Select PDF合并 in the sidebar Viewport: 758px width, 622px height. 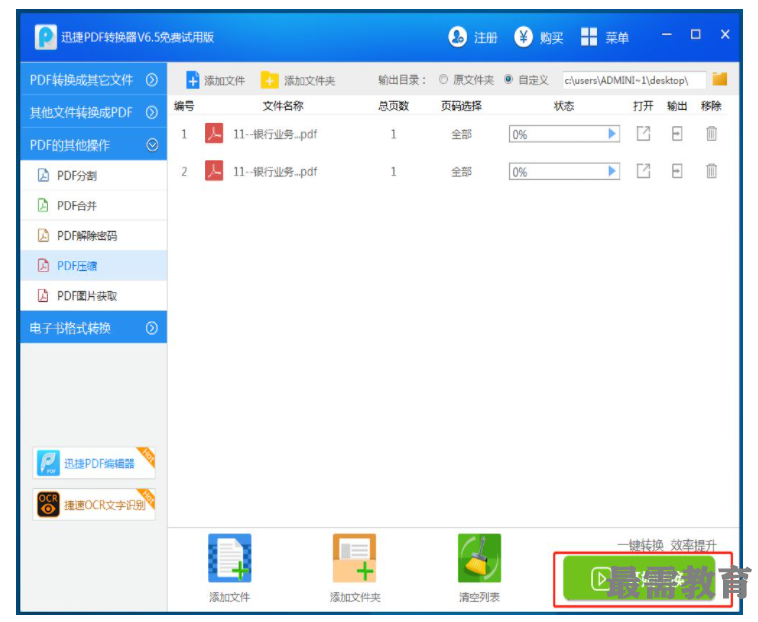94,205
